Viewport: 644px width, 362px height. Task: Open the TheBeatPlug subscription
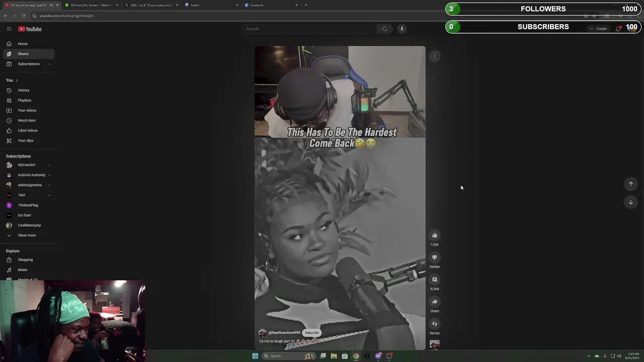28,205
